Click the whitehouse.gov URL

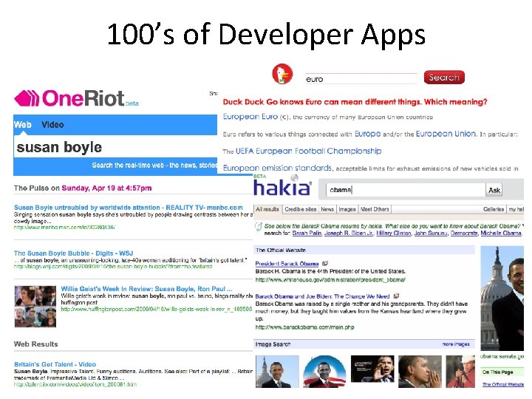coord(330,280)
